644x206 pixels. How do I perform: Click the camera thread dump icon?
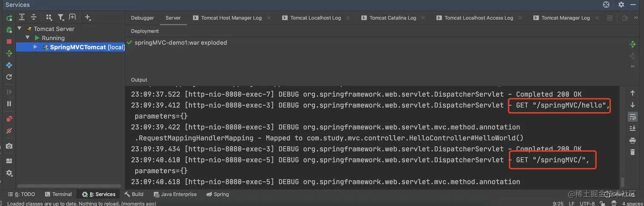pos(9,146)
